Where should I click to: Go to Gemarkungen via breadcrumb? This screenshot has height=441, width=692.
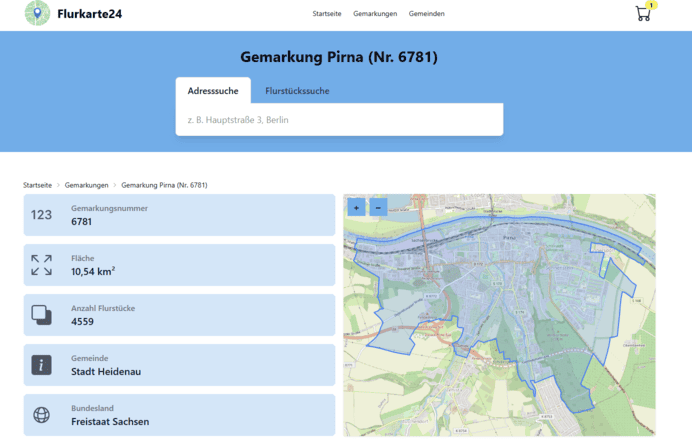click(x=86, y=185)
